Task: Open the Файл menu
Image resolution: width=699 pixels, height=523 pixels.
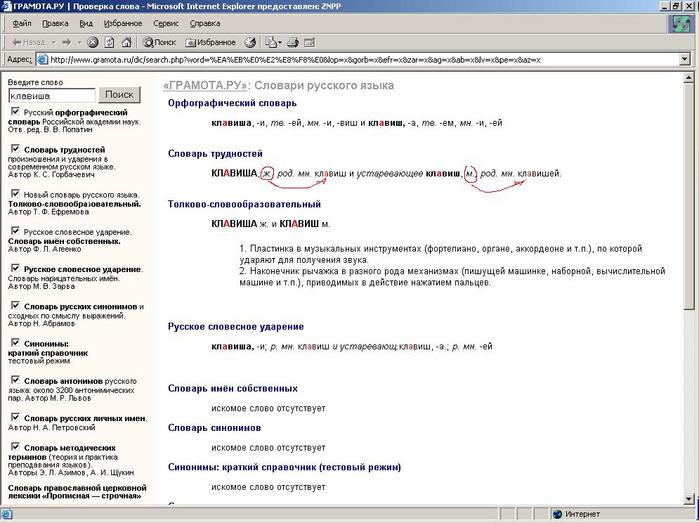Action: [22, 23]
